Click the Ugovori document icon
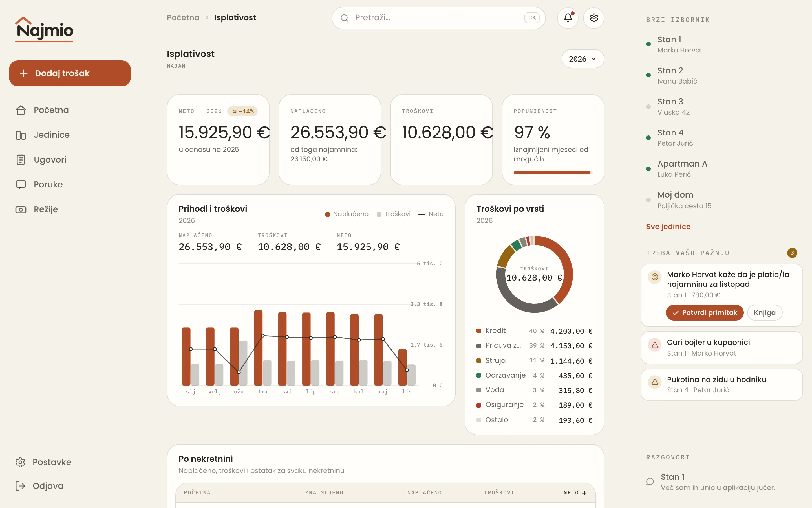Screen dimensions: 812x508 [x=21, y=159]
